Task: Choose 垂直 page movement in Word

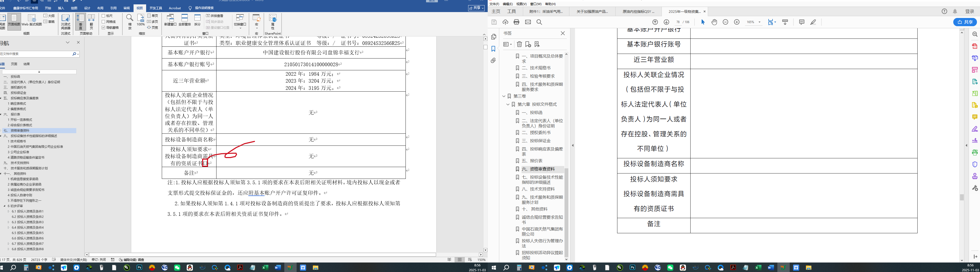Action: (80, 22)
